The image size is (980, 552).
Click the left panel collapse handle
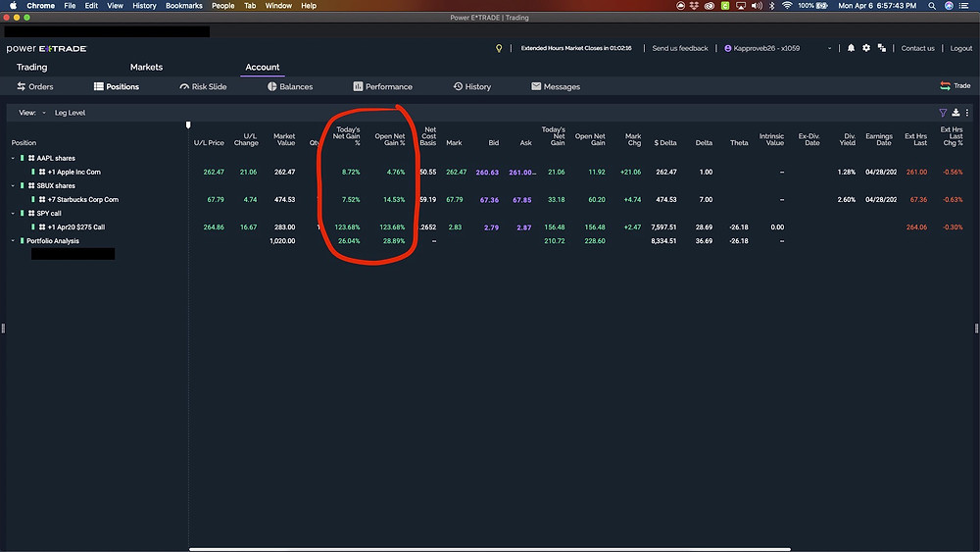pos(3,328)
